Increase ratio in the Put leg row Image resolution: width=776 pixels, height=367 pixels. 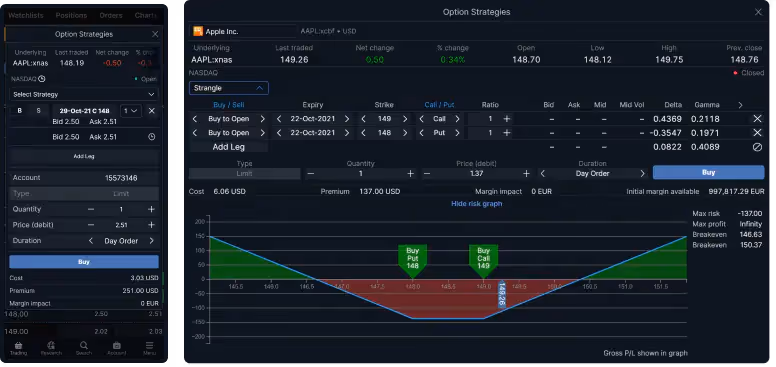[x=507, y=133]
